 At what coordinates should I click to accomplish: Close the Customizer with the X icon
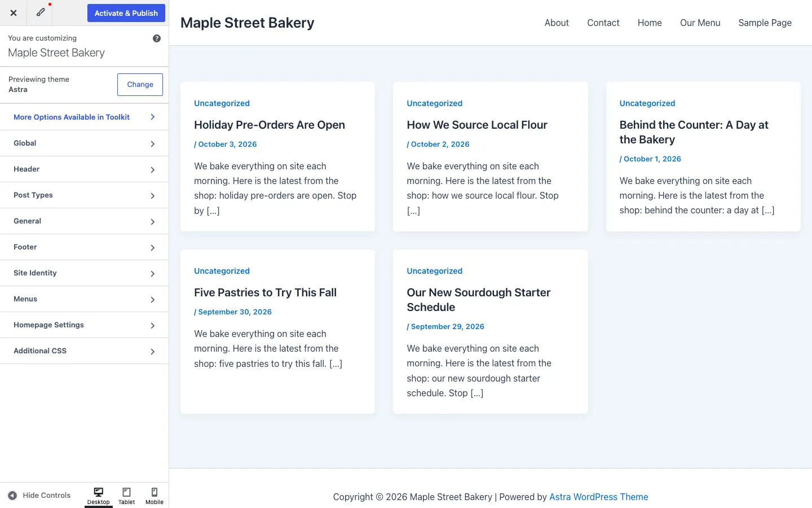14,13
